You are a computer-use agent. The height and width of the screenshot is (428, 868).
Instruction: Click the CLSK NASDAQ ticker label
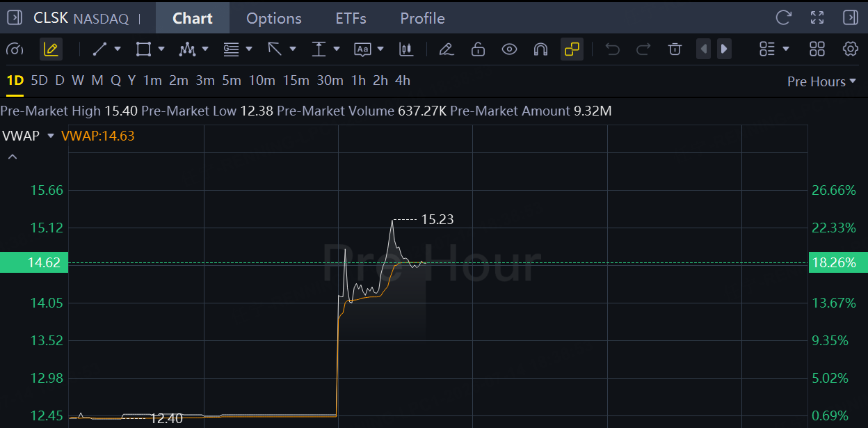pyautogui.click(x=81, y=18)
